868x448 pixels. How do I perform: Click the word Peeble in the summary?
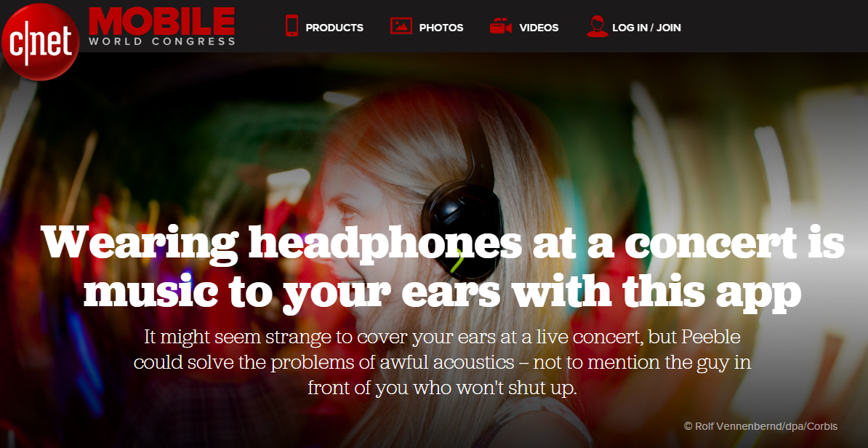711,336
